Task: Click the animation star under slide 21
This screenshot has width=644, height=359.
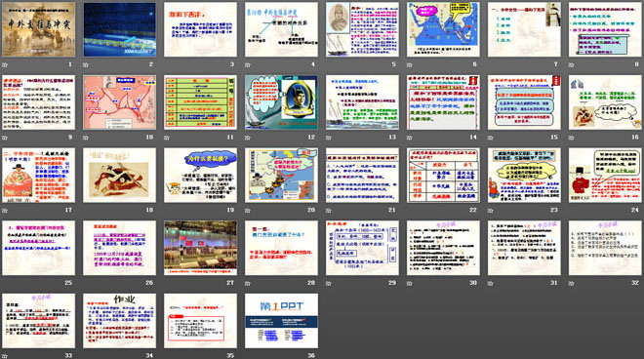Action: tap(328, 211)
